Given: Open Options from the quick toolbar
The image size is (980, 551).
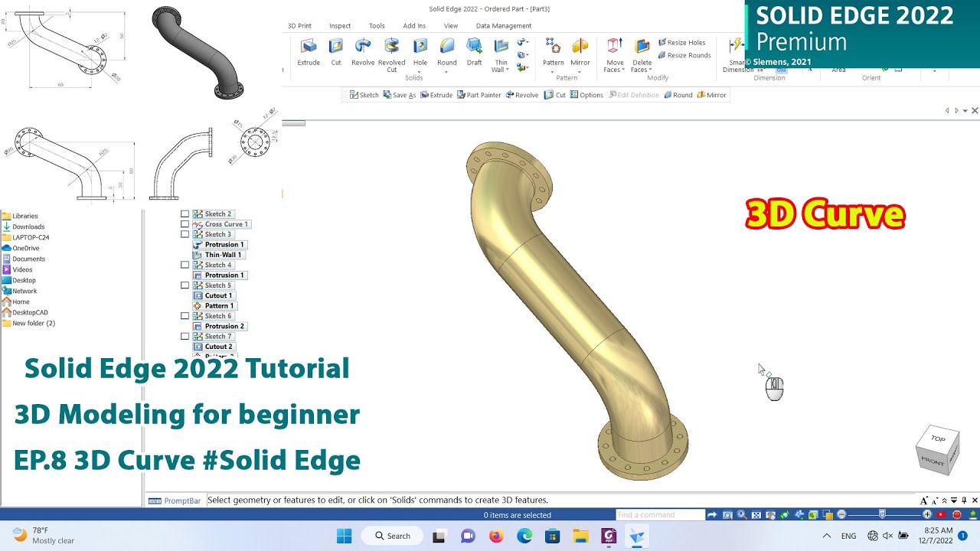Looking at the screenshot, I should coord(586,95).
